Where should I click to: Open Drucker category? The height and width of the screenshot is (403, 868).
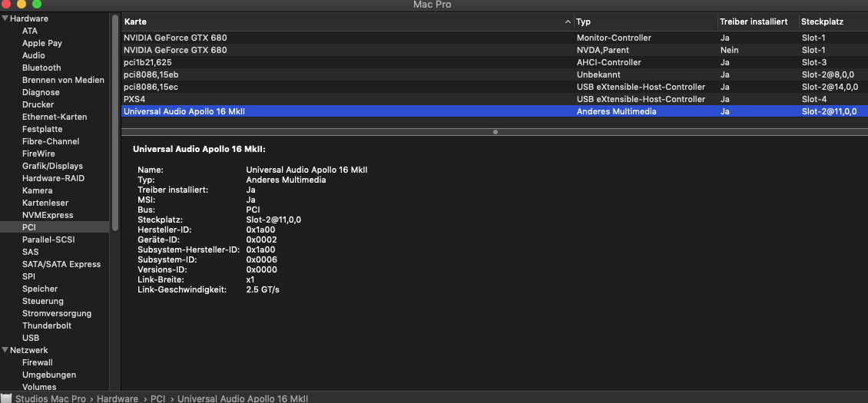[x=38, y=104]
